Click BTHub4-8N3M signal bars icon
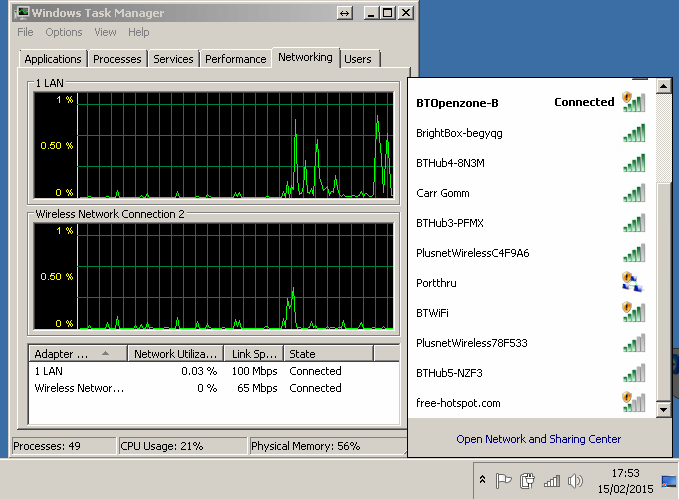The image size is (679, 499). pyautogui.click(x=634, y=163)
